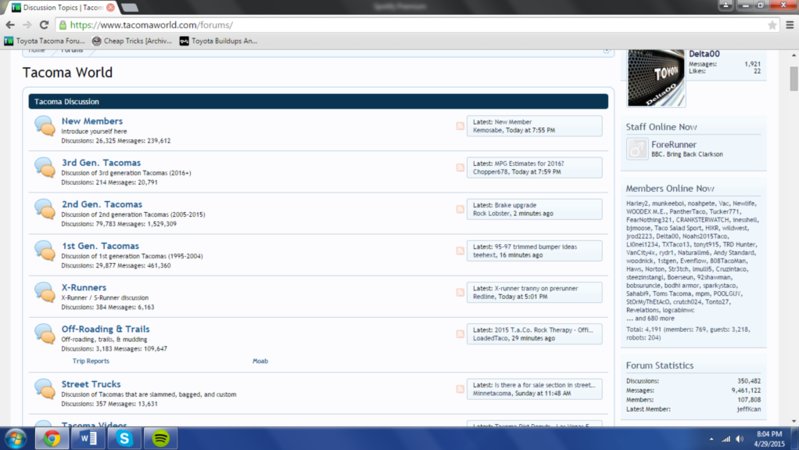Screen dimensions: 799x450
Task: Open Delta00 profile avatar
Action: (x=656, y=78)
